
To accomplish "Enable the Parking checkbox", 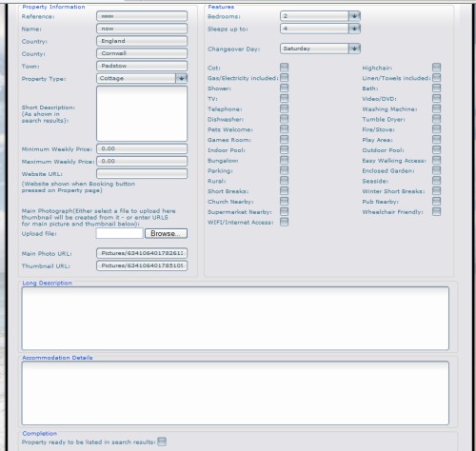I will pyautogui.click(x=285, y=170).
